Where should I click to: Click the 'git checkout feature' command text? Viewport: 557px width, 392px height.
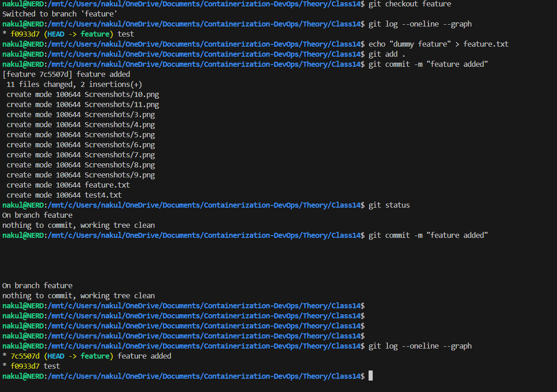coord(410,4)
